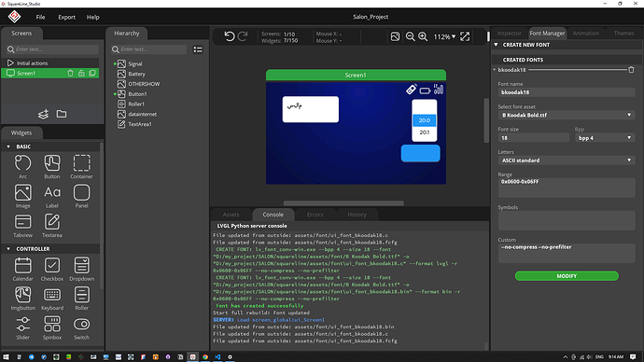This screenshot has height=362, width=644.
Task: Click the Redo arrow
Action: coord(243,36)
